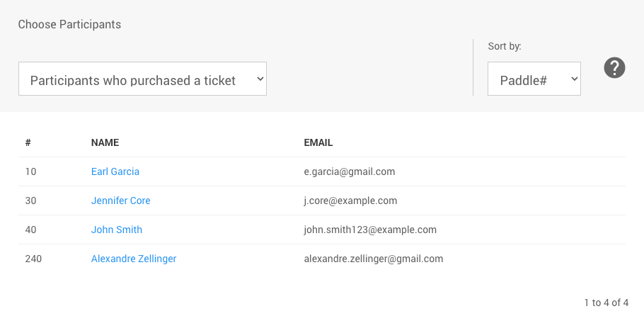Viewport: 644px width, 333px height.
Task: Click paddle number 10 in the table
Action: point(30,171)
